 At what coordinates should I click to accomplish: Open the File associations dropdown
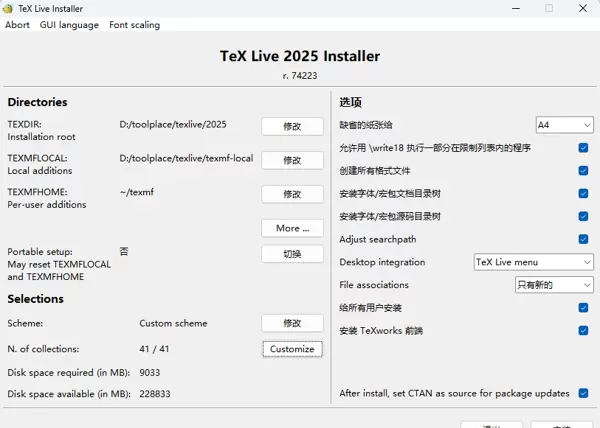tap(553, 285)
